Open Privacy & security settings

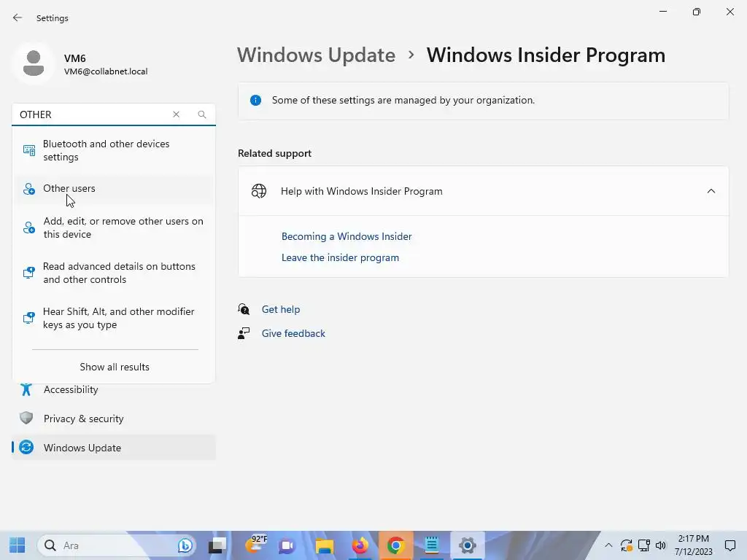pos(113,419)
